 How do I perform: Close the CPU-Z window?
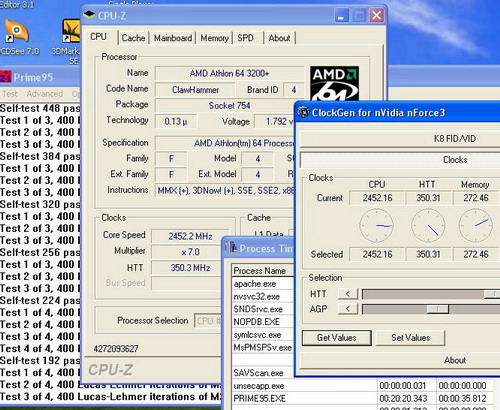tap(377, 16)
